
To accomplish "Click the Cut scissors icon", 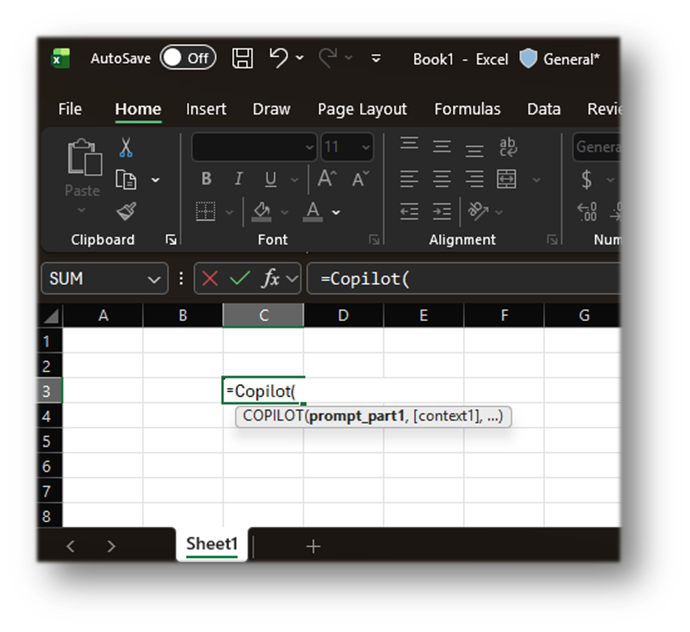I will point(126,147).
